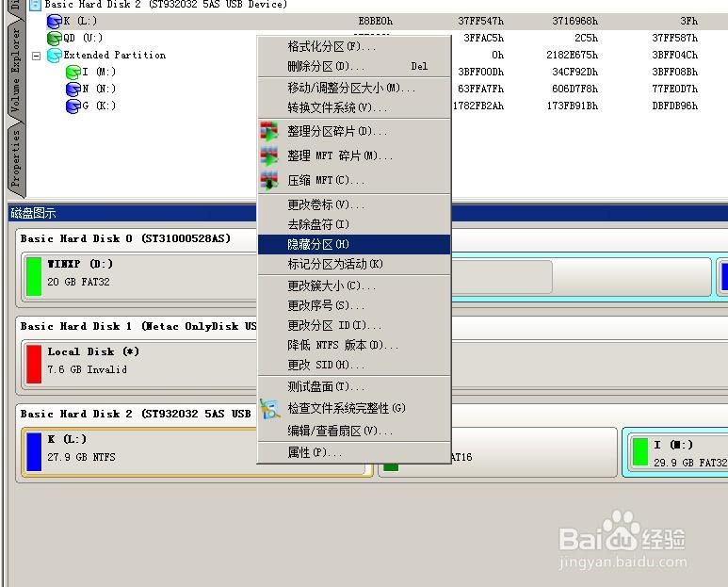Click the QD (U:) green partition icon
The image size is (728, 587).
[55, 38]
